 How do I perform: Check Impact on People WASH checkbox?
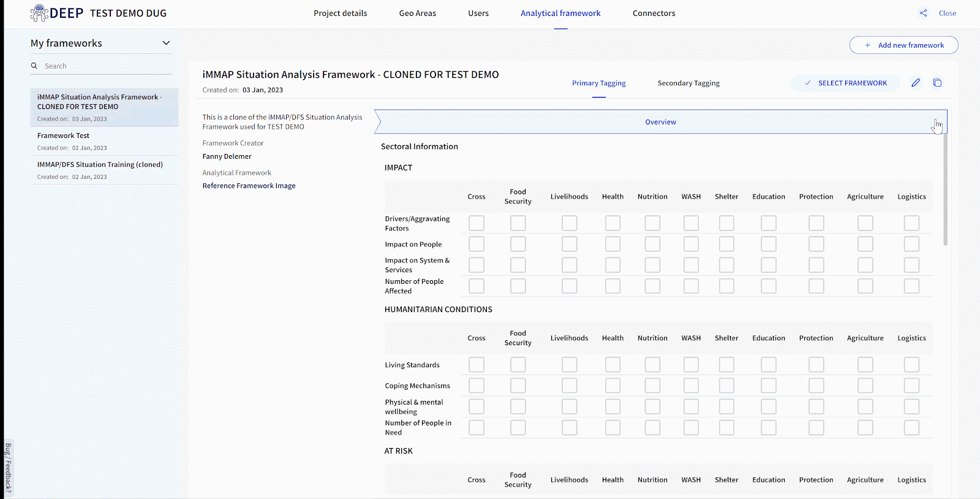pos(691,244)
